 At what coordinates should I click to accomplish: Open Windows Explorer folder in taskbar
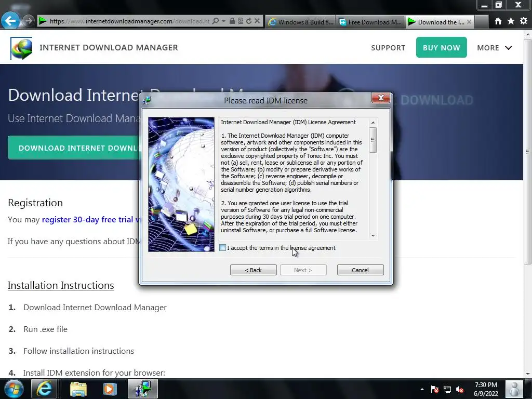[78, 389]
